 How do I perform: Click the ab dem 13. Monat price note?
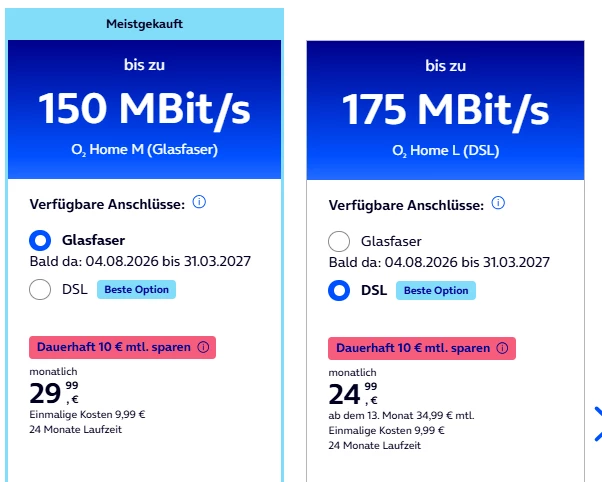401,416
